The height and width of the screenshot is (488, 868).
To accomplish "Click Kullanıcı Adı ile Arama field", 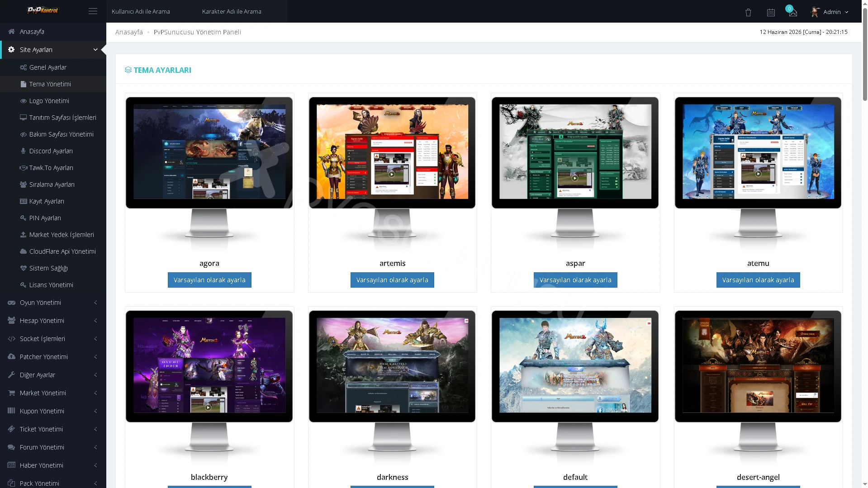I will click(x=152, y=11).
